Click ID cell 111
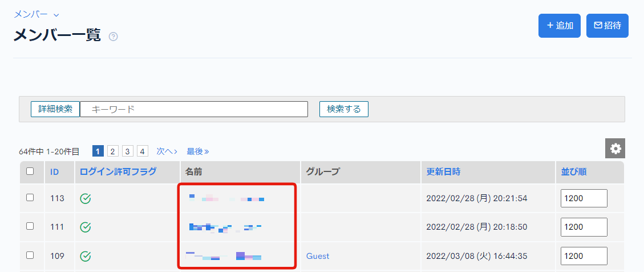Screen dimensions: 644x272 click(x=58, y=227)
